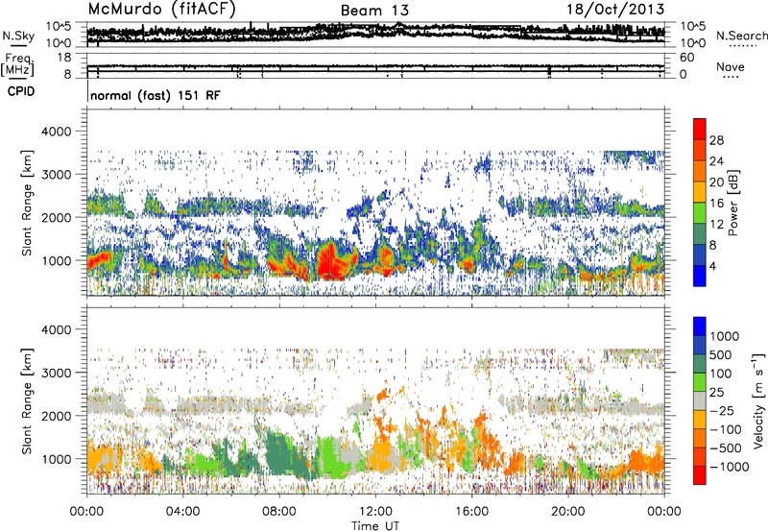Click the "12" power colorbar label
Image resolution: width=768 pixels, height=532 pixels.
(x=716, y=225)
